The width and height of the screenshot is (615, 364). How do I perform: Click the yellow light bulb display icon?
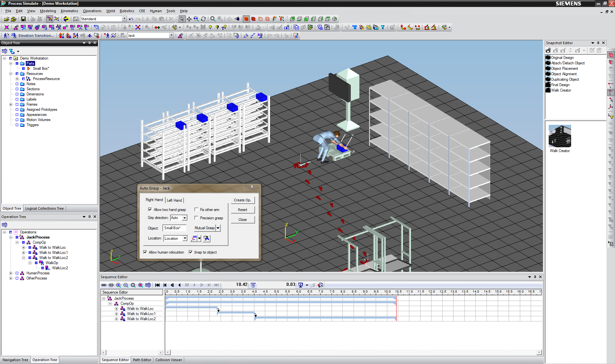tap(210, 28)
